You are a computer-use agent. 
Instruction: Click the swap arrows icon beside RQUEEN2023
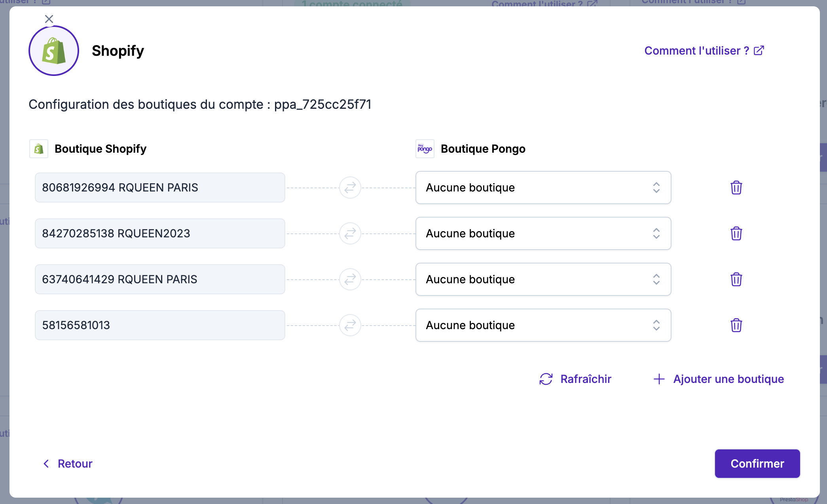click(x=350, y=233)
